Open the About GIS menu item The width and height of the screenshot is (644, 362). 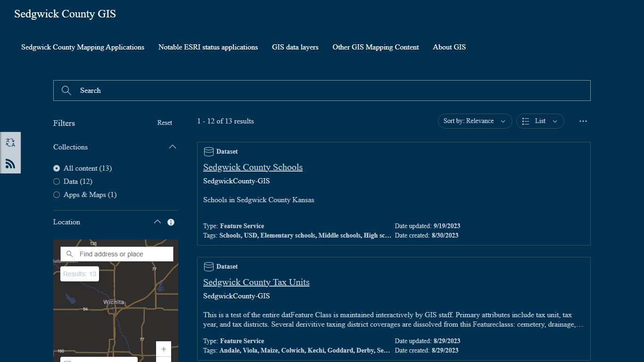coord(449,47)
